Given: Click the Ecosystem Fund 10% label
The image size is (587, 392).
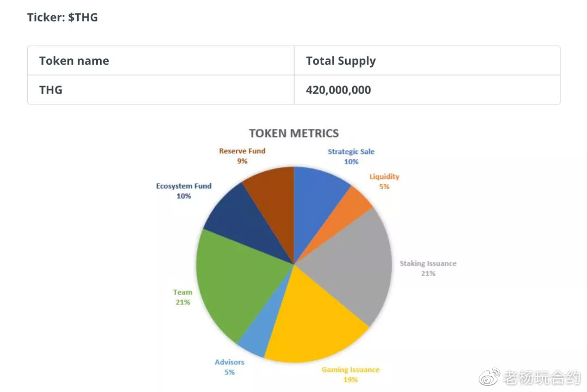Looking at the screenshot, I should [x=184, y=191].
